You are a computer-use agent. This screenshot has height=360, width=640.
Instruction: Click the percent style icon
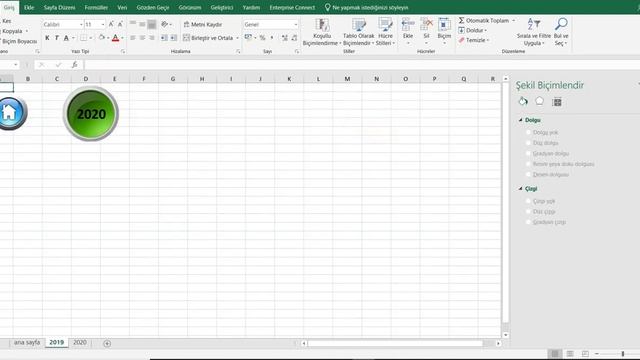click(262, 38)
